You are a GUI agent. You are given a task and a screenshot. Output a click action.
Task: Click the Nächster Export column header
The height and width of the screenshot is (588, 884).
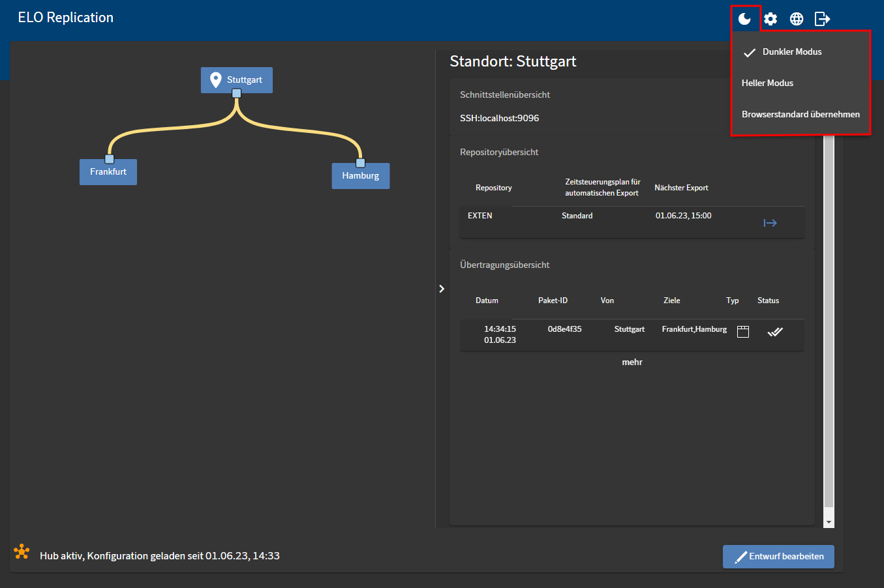pos(681,188)
